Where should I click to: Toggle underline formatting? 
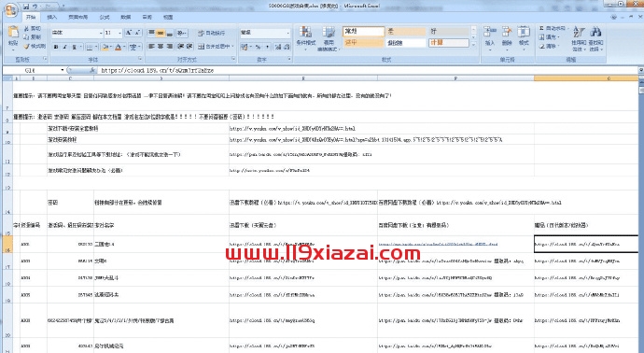75,48
